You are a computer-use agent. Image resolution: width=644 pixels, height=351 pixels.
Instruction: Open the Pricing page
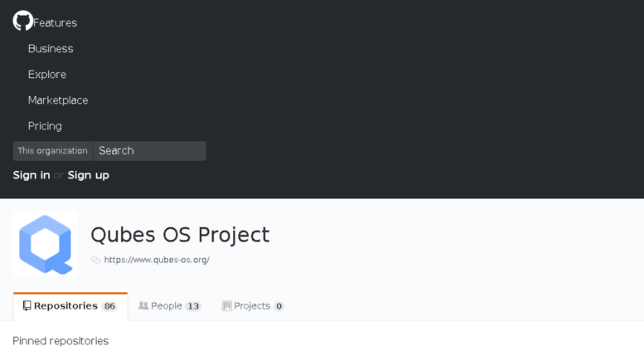45,126
